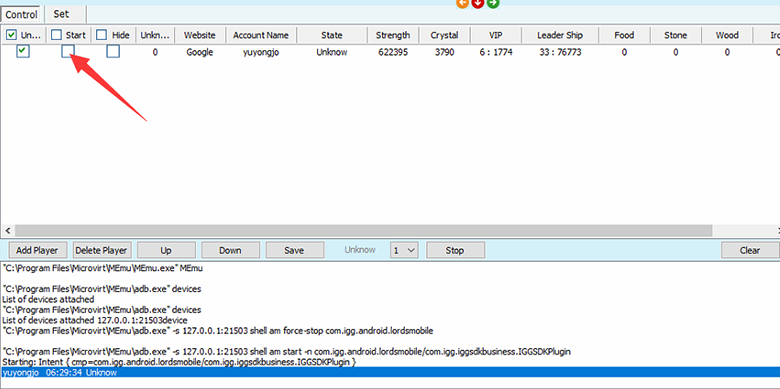Toggle the Start header checkbox
Image resolution: width=780 pixels, height=389 pixels.
57,35
